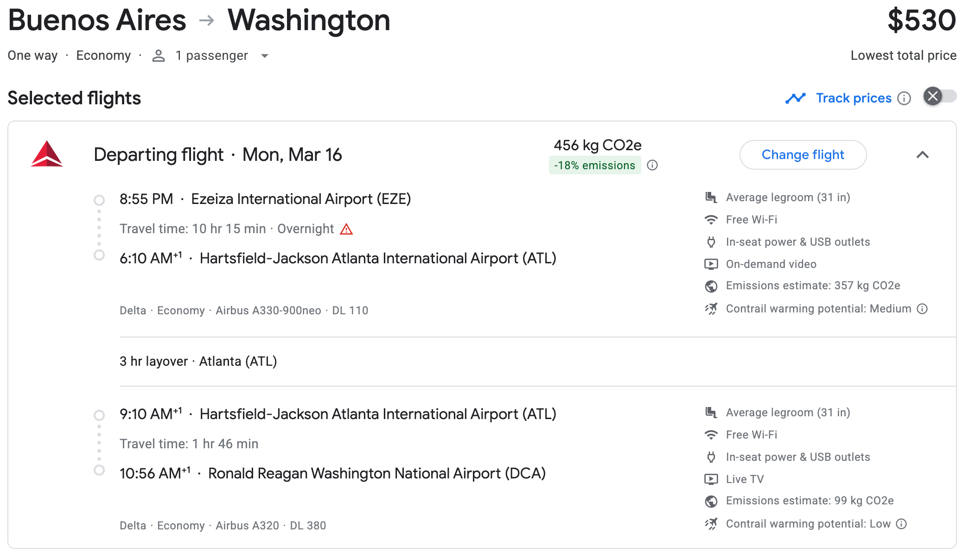Open info icon for Medium contrail warming
The image size is (969, 560).
coord(923,309)
